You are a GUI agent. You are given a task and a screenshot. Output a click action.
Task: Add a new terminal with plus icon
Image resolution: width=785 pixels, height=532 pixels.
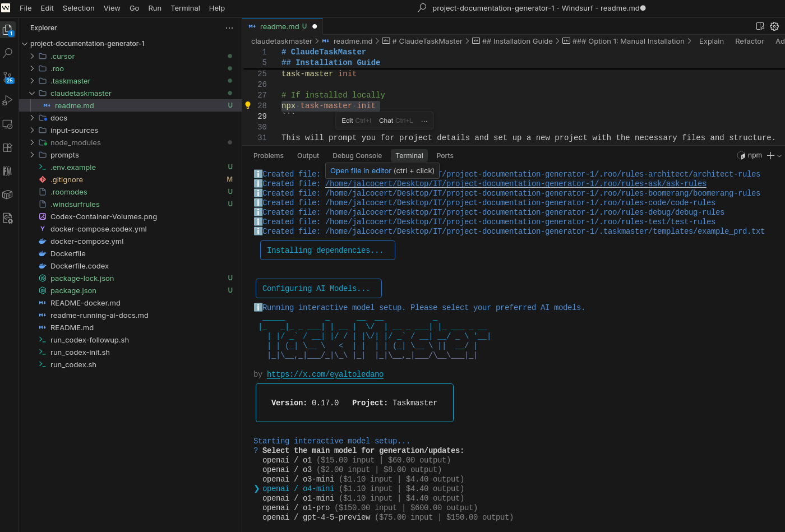770,155
